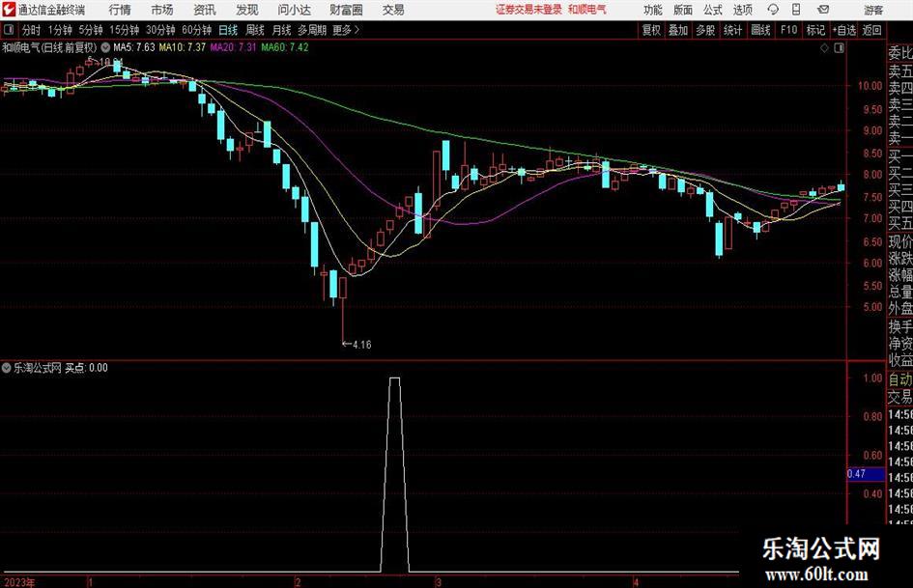Click the MA5: 7.63 indicator label
Image resolution: width=913 pixels, height=588 pixels.
click(x=134, y=47)
